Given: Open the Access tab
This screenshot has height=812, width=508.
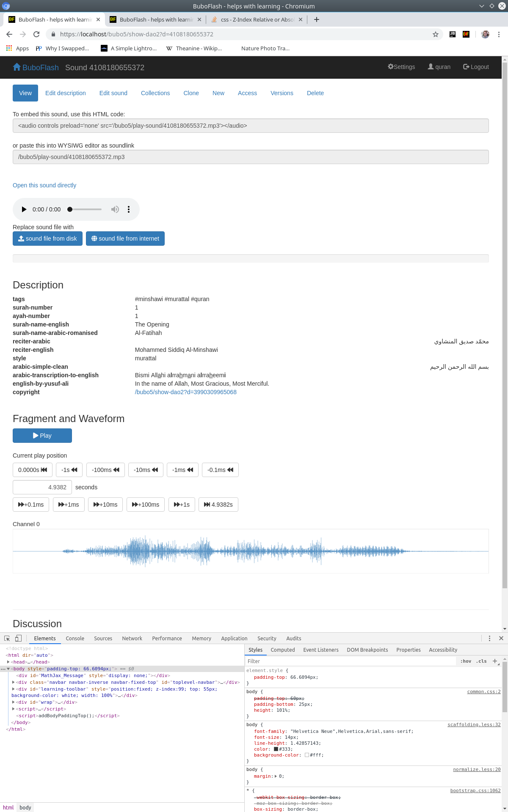Looking at the screenshot, I should click(x=247, y=93).
